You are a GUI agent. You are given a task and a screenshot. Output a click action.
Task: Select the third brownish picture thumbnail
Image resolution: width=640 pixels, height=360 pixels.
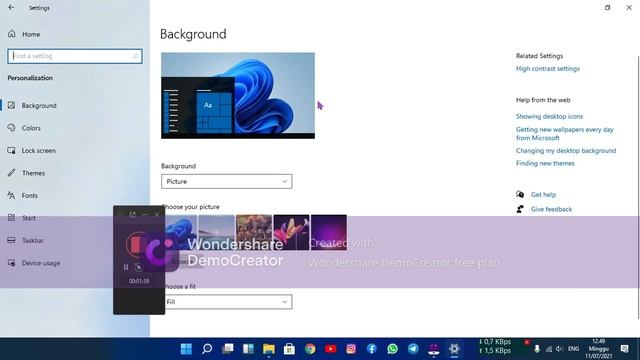254,232
